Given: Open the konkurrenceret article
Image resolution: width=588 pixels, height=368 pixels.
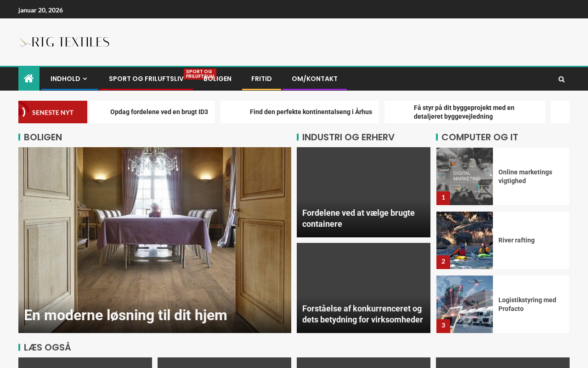Looking at the screenshot, I should click(x=362, y=314).
